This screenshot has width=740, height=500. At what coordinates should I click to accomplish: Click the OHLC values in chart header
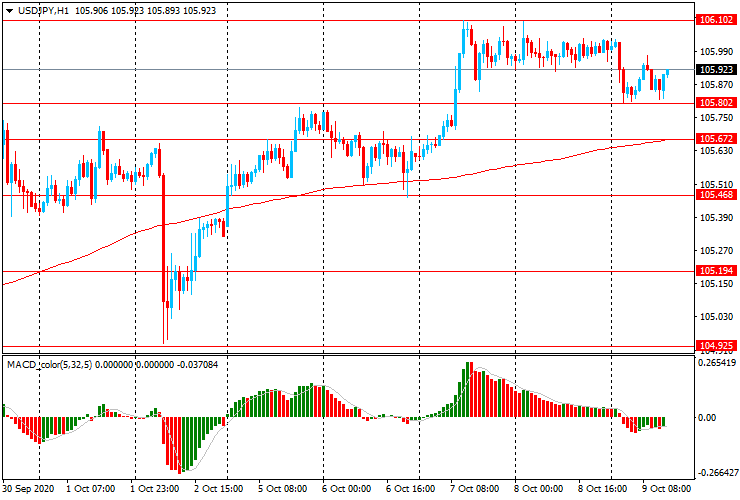[x=145, y=10]
